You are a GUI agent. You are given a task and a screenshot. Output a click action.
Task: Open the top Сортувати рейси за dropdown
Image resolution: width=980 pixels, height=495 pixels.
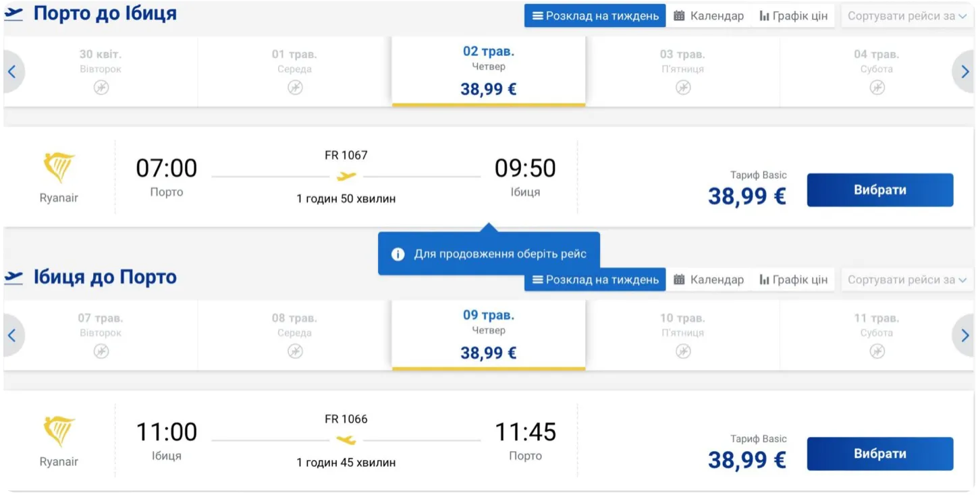coord(906,16)
